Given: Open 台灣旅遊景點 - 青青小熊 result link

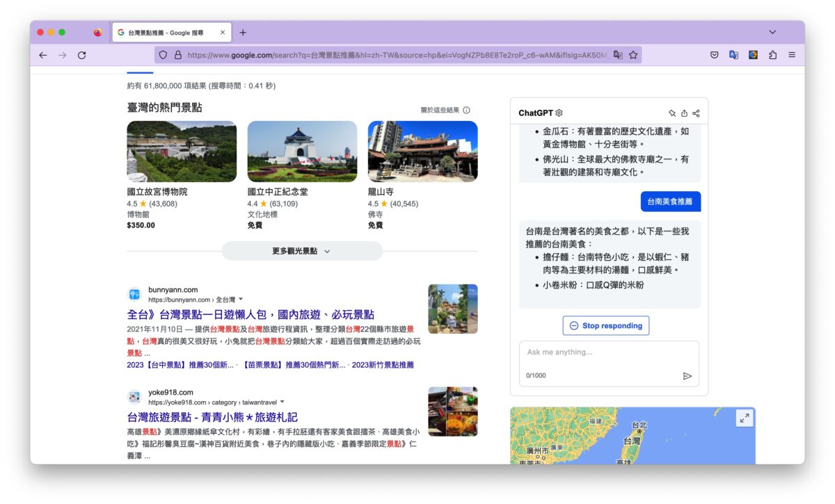Looking at the screenshot, I should (212, 417).
